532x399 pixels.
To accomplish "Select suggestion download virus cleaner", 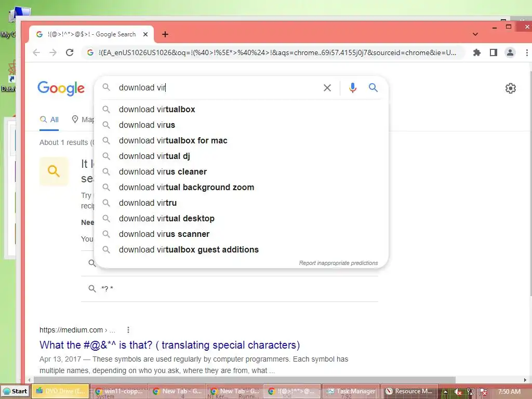I will (x=241, y=171).
